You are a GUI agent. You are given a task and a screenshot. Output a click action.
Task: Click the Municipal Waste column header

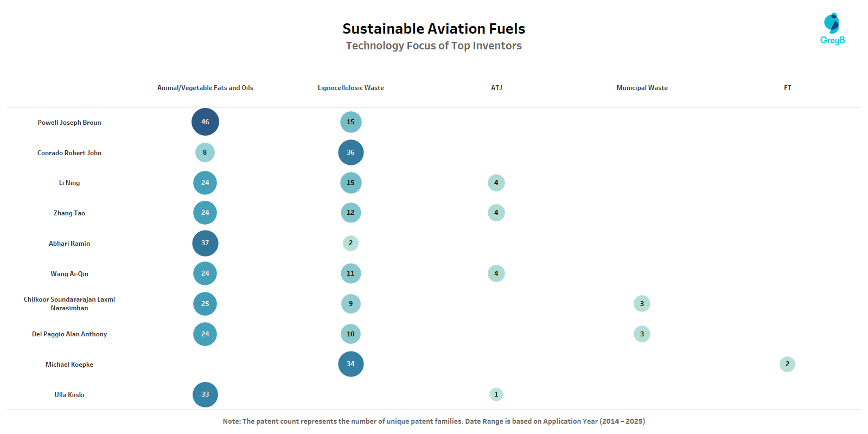(x=642, y=88)
